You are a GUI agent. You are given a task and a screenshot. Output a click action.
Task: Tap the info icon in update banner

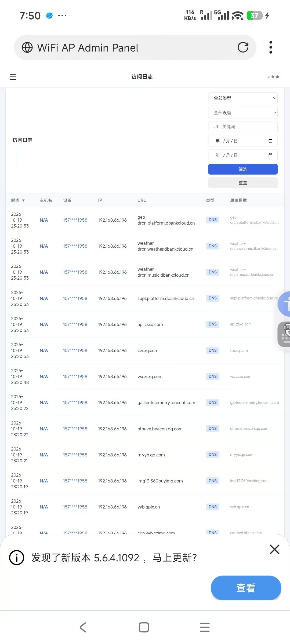[x=17, y=558]
